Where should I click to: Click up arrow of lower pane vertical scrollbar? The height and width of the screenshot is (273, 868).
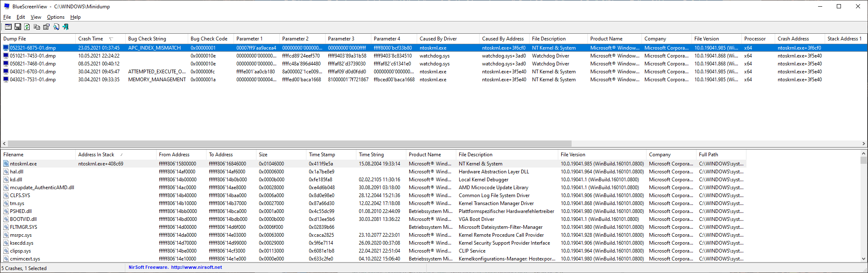click(864, 154)
